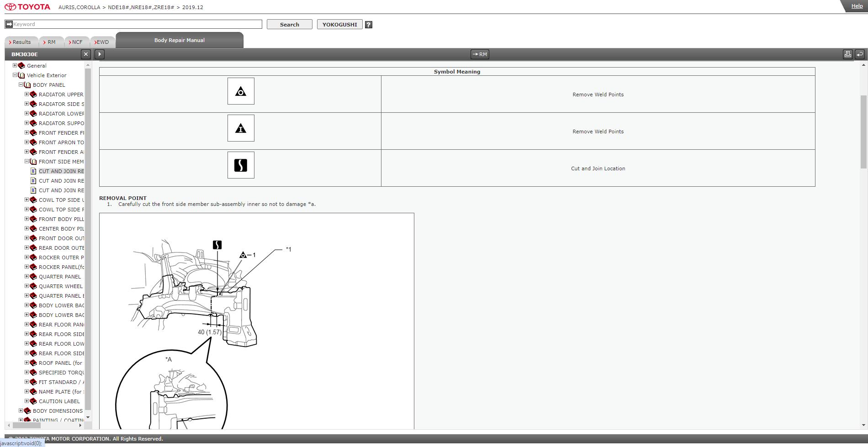Click the RADIATOR SUPPO book icon
This screenshot has width=868, height=447.
(x=33, y=123)
